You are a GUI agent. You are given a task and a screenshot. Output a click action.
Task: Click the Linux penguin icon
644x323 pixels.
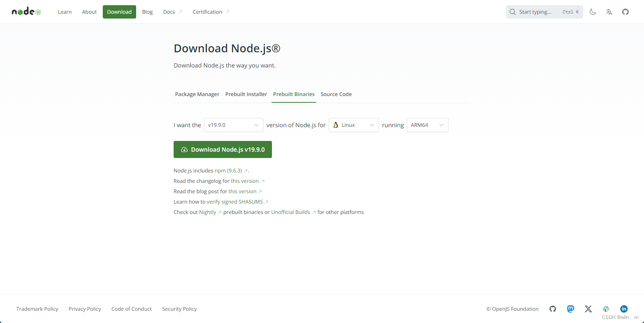[336, 125]
